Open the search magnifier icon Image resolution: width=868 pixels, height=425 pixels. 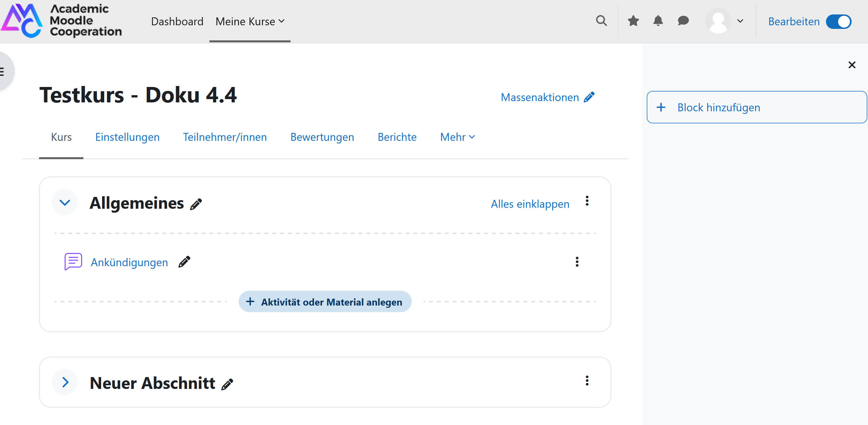(601, 21)
